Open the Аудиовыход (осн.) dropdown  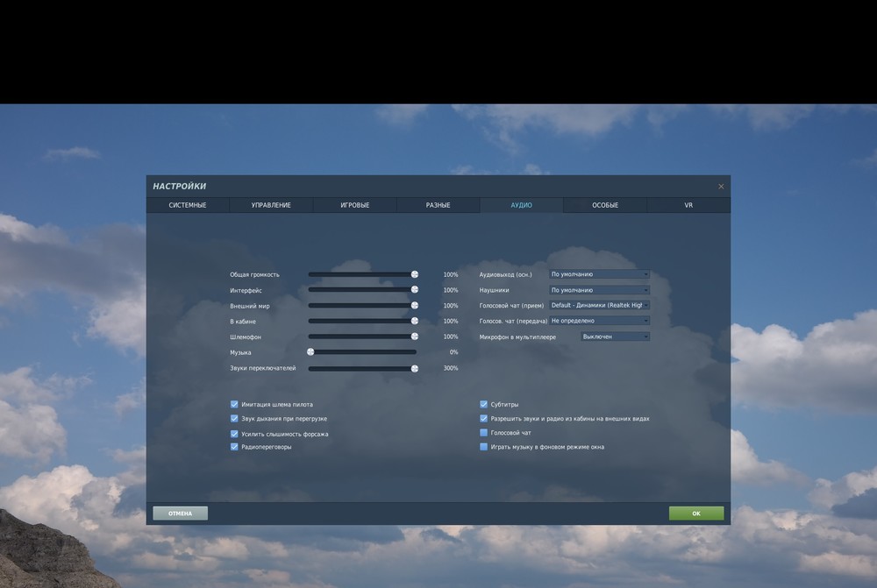pos(599,274)
